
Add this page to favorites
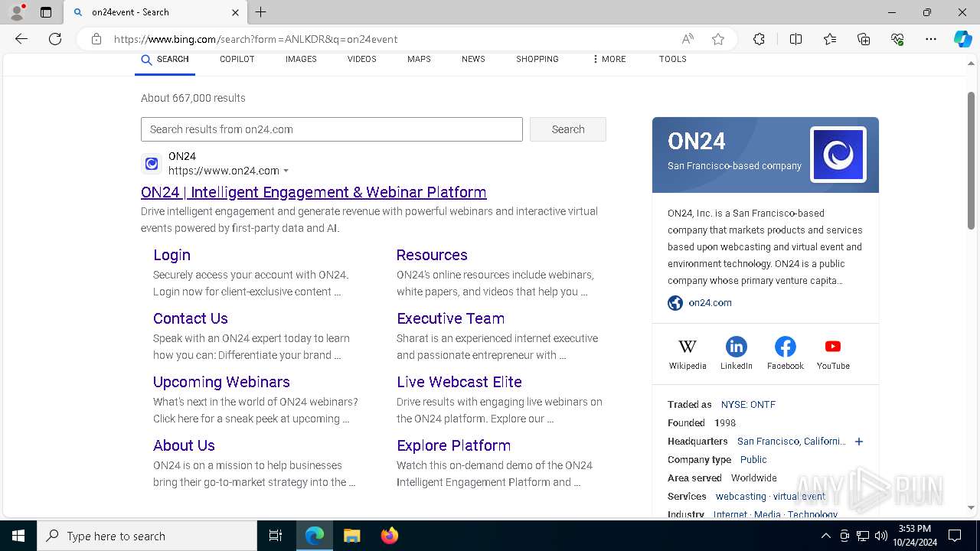tap(718, 39)
